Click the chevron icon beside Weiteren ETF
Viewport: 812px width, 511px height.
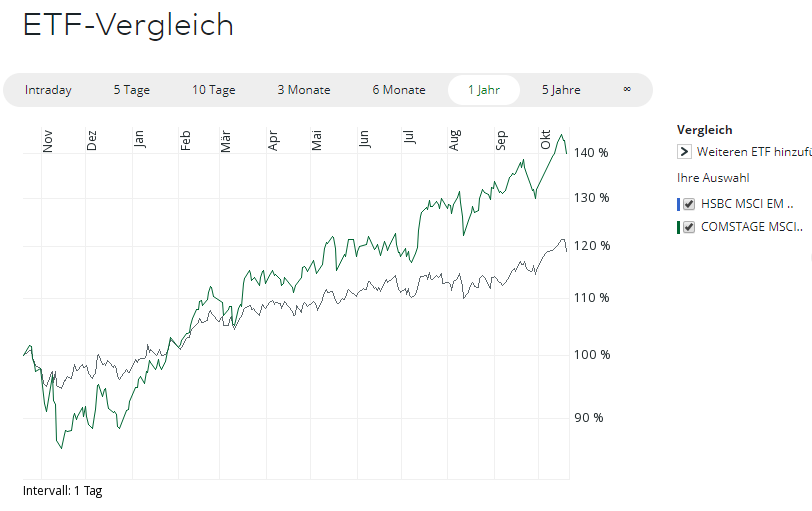[684, 152]
